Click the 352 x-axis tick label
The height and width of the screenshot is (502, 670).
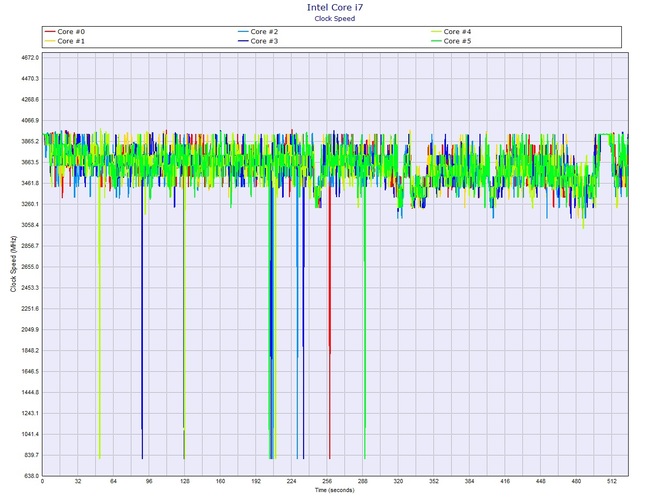(434, 481)
